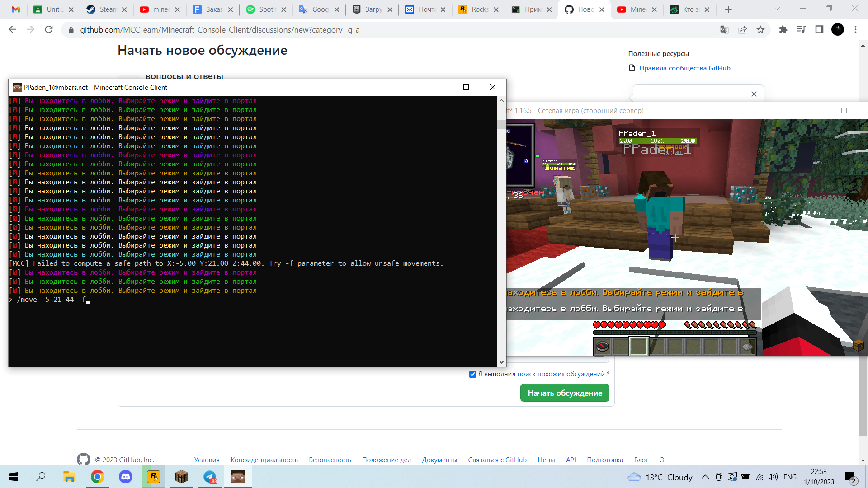The image size is (868, 488).
Task: Toggle the side panel icon in Chrome
Action: [x=819, y=30]
